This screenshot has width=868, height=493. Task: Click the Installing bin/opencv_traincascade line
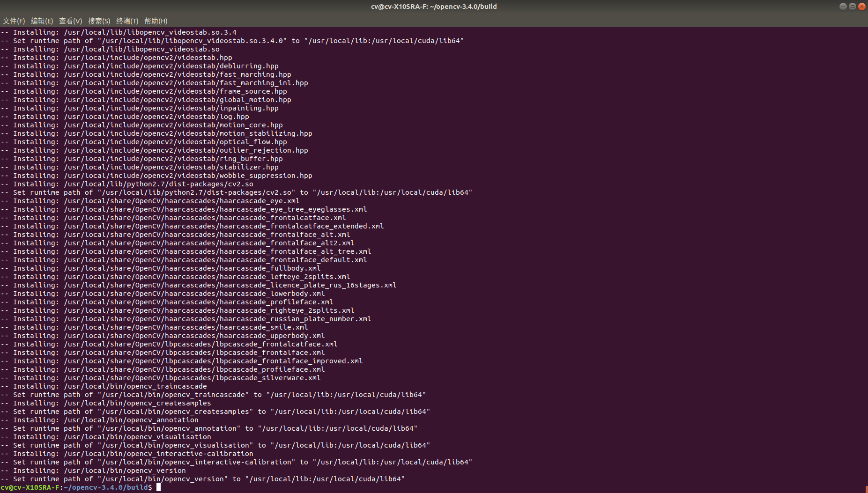tap(104, 386)
